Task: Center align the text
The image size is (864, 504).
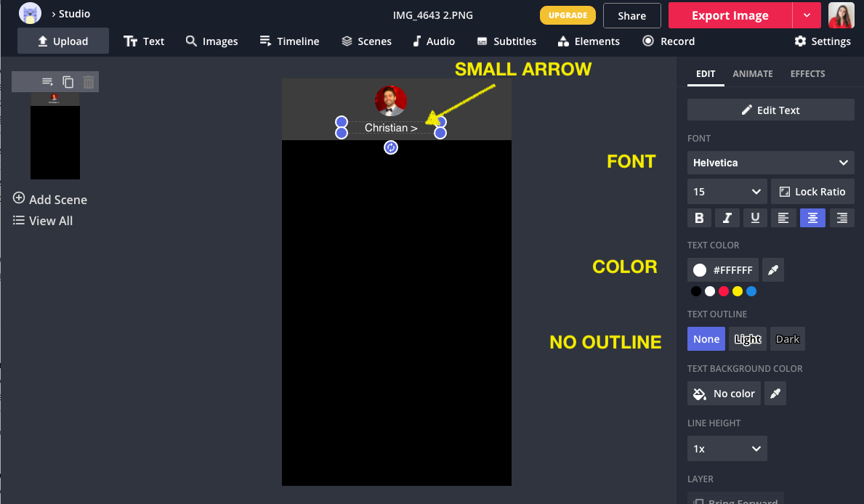Action: click(x=812, y=218)
